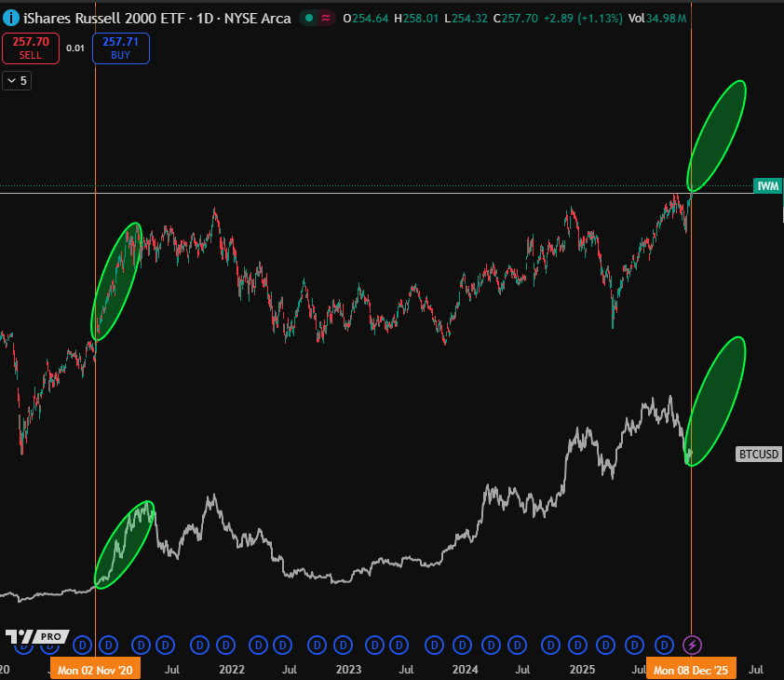Open the dividend marker above the Jul label between 2023 and 2024
784x680 pixels.
coord(399,645)
